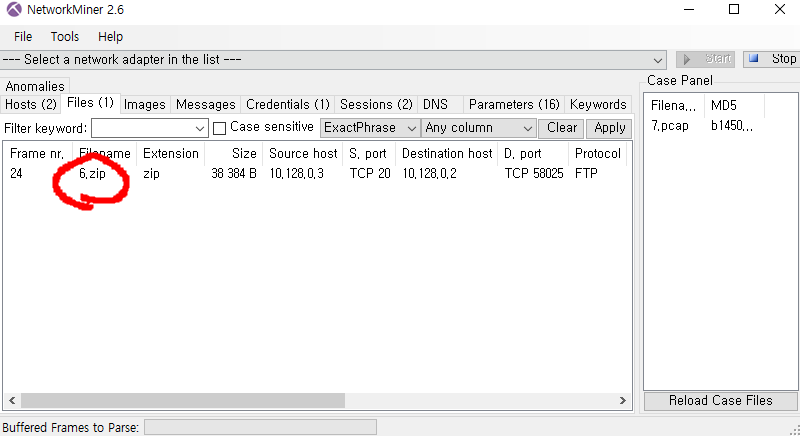
Task: Select the 6.zip filename cell
Action: click(92, 174)
